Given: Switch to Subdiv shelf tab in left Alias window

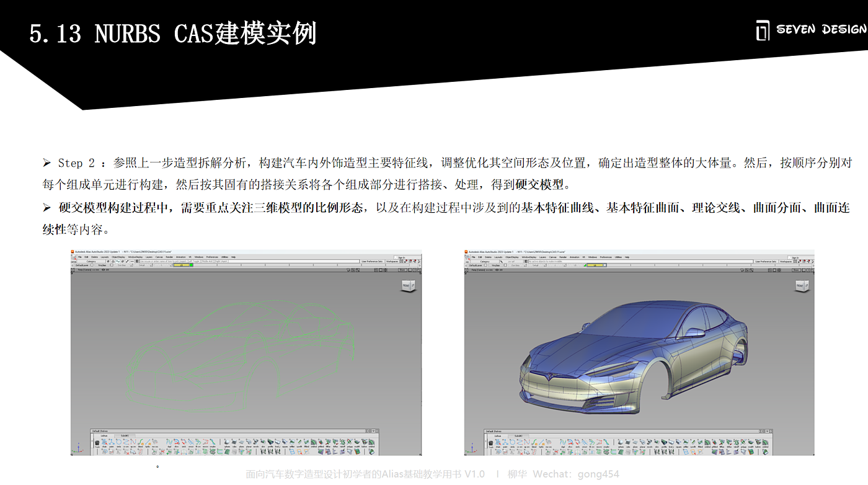Looking at the screenshot, I should [x=125, y=436].
